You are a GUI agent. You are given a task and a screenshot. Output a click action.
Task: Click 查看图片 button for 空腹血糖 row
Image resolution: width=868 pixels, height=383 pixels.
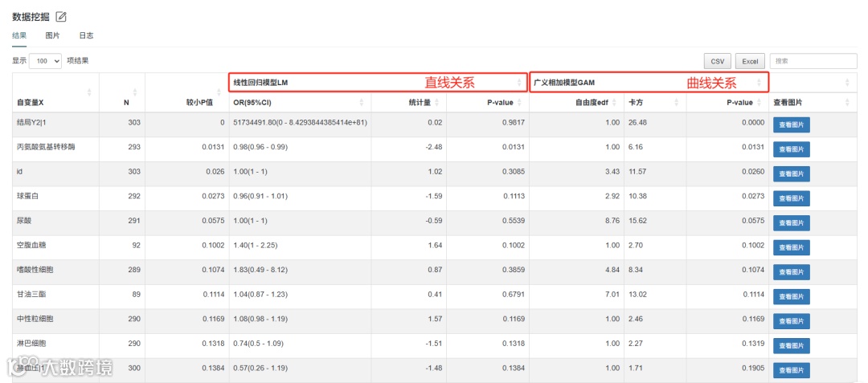791,247
